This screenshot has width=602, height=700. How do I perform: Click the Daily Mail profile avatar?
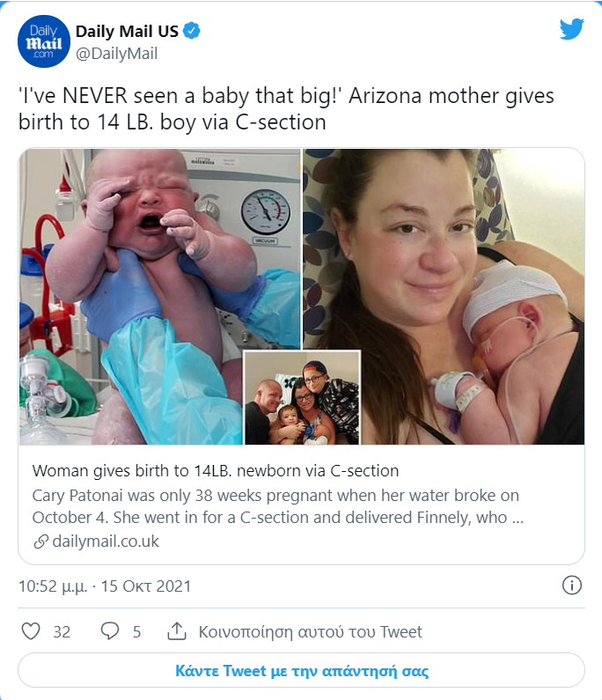(x=43, y=41)
